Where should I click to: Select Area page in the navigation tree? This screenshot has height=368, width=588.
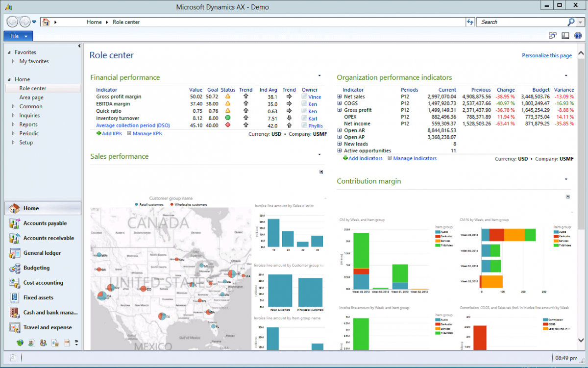tap(31, 98)
